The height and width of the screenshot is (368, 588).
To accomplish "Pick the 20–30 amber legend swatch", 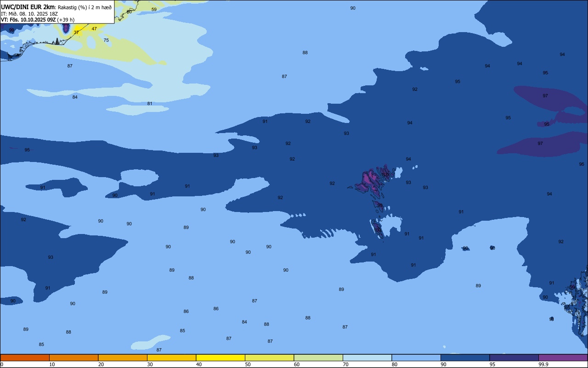I will (123, 357).
